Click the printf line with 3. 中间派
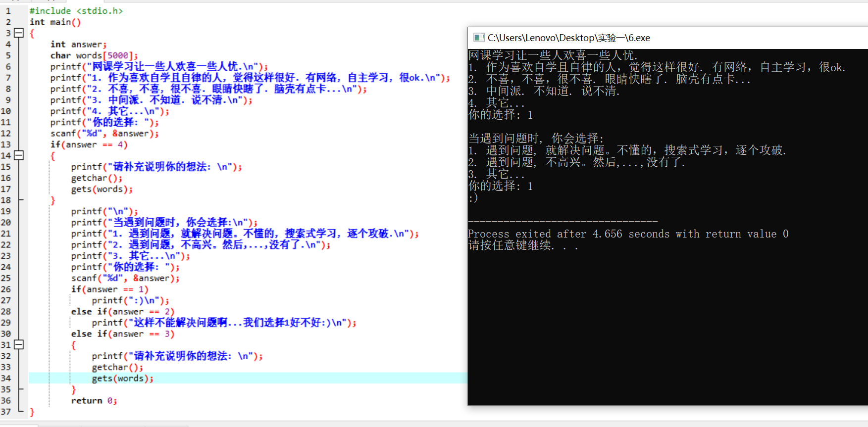Image resolution: width=868 pixels, height=427 pixels. click(151, 100)
